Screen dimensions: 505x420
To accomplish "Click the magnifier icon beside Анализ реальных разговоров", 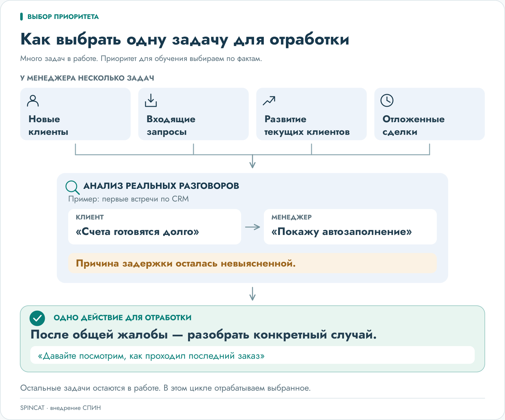I will point(72,187).
